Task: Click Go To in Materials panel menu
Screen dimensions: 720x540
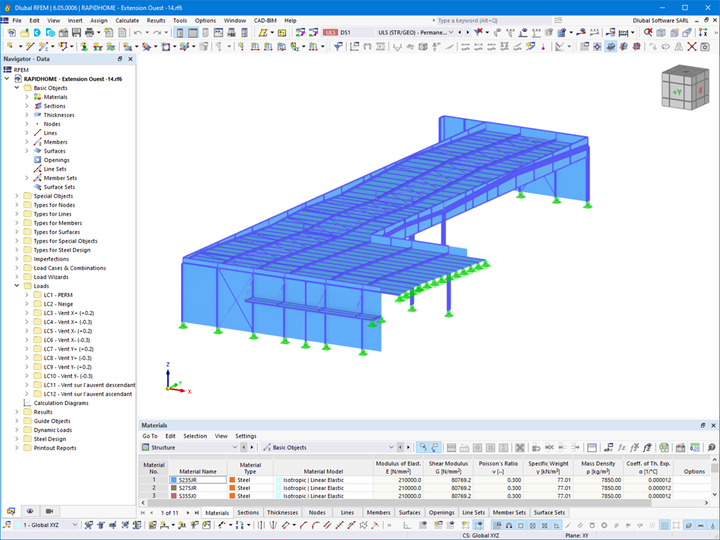Action: (150, 436)
